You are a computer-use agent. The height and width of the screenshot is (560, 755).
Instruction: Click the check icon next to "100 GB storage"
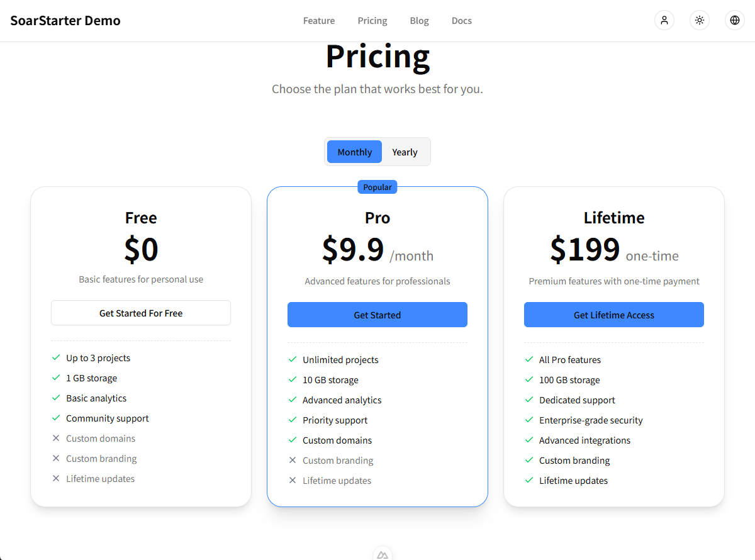(x=528, y=379)
